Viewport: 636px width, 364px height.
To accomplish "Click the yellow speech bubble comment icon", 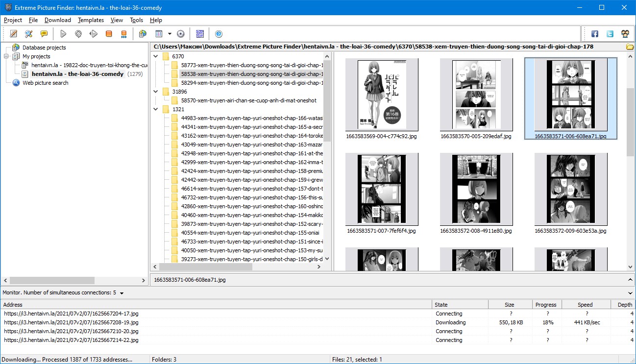I will tap(44, 34).
